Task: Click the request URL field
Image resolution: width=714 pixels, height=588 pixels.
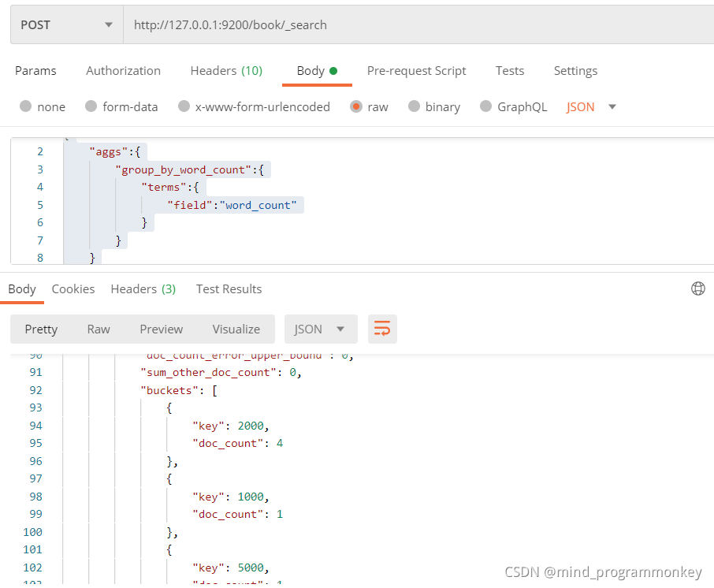Action: tap(418, 24)
